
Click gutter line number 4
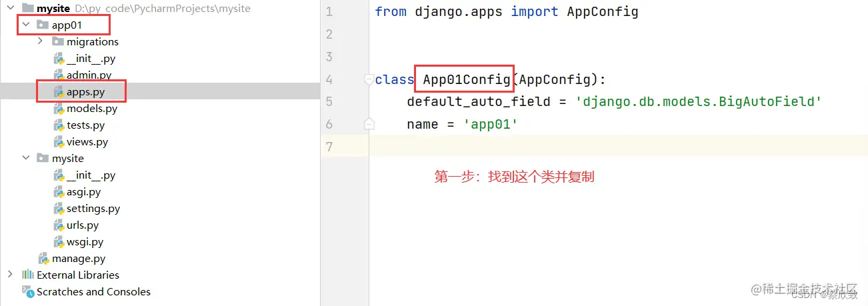pyautogui.click(x=329, y=80)
